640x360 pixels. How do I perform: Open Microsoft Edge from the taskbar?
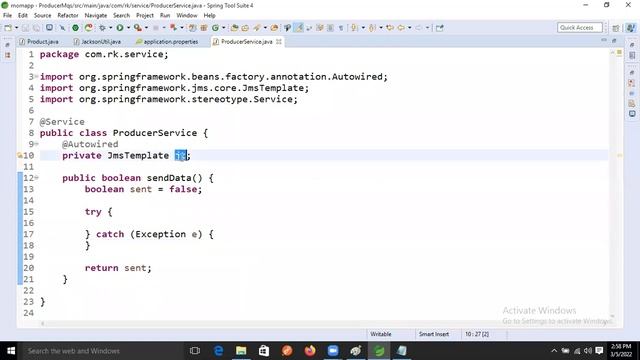(x=219, y=351)
